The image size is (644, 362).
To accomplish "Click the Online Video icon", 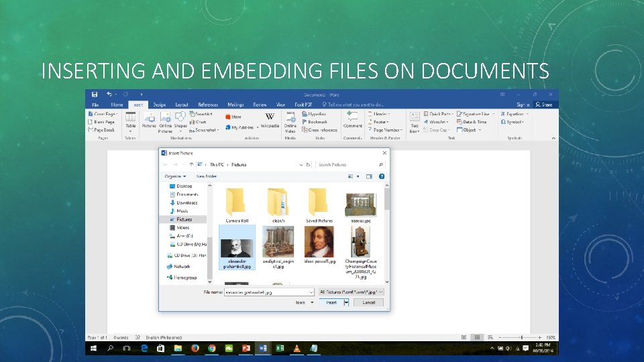I will (x=290, y=118).
